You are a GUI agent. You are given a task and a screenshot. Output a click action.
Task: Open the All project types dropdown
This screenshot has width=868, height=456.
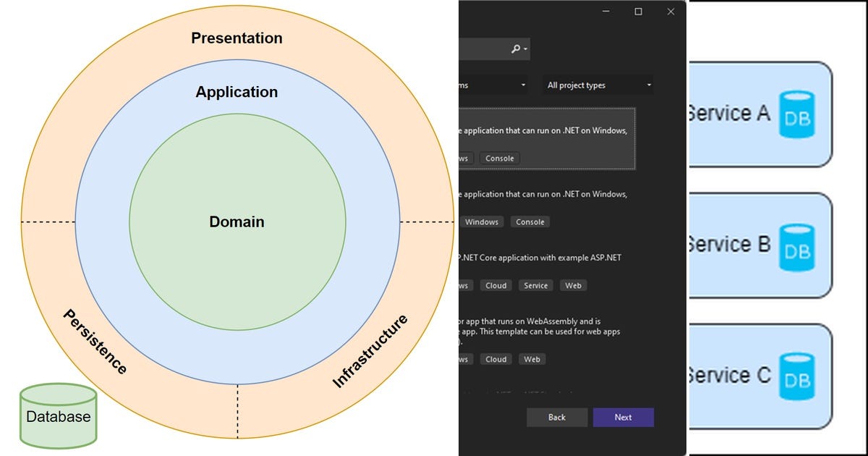tap(598, 85)
